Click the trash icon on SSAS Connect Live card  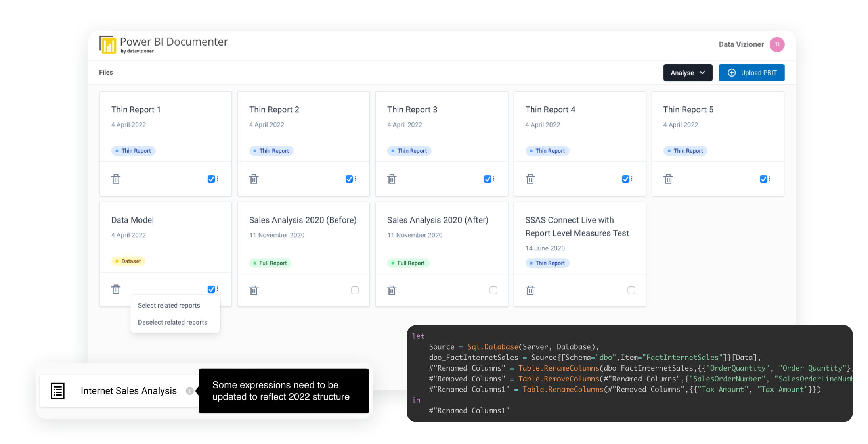pos(530,290)
